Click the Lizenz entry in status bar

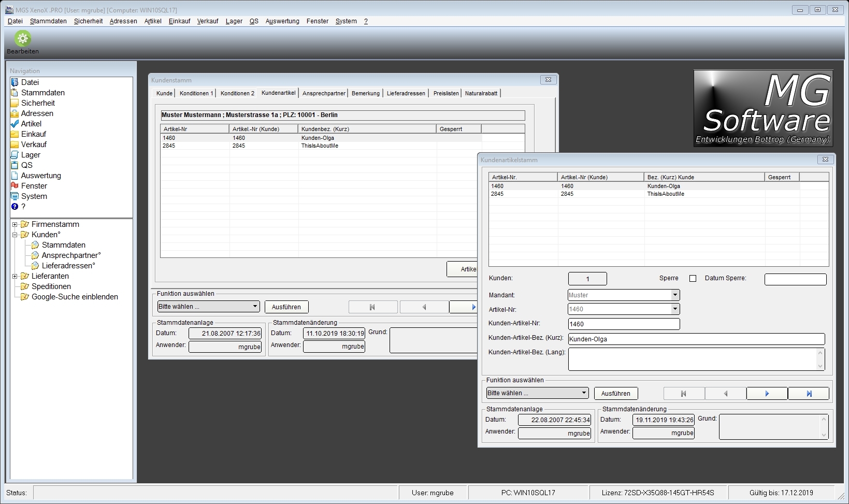(658, 493)
